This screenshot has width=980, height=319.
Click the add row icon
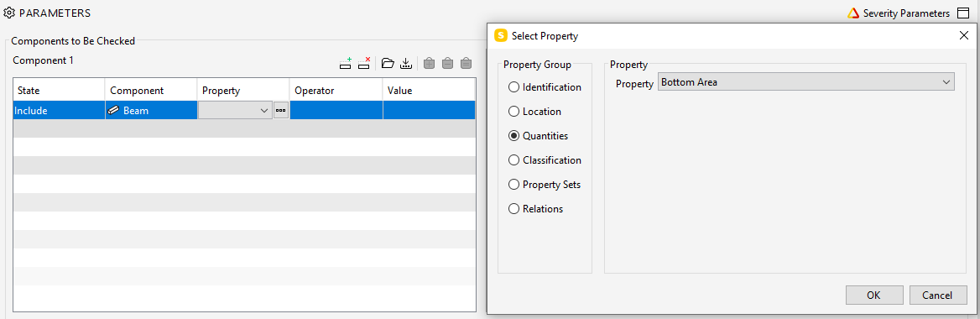(346, 63)
